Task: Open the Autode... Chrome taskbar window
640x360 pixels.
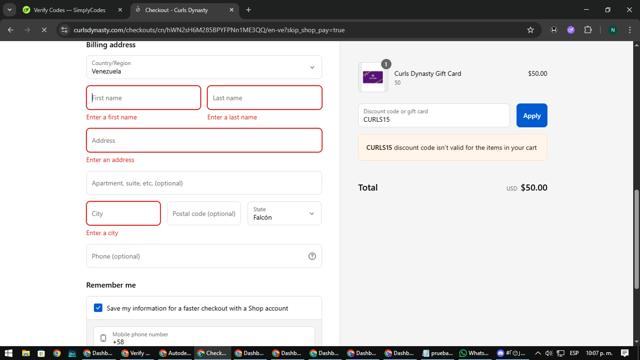Action: 175,353
